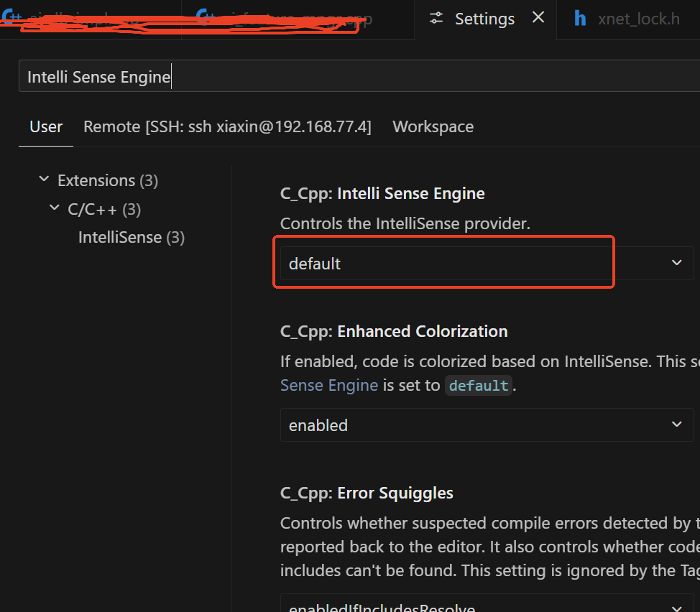Switch to the Settings editor tab
The image size is (700, 612).
485,19
